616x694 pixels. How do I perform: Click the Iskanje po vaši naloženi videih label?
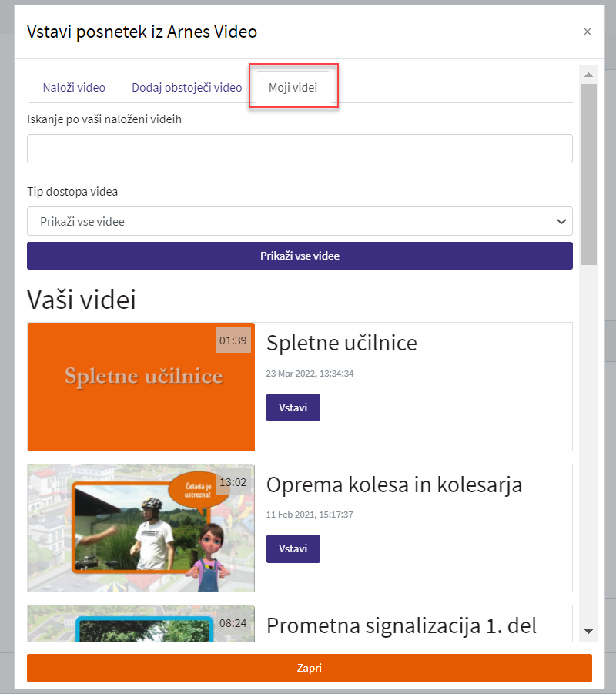point(105,119)
